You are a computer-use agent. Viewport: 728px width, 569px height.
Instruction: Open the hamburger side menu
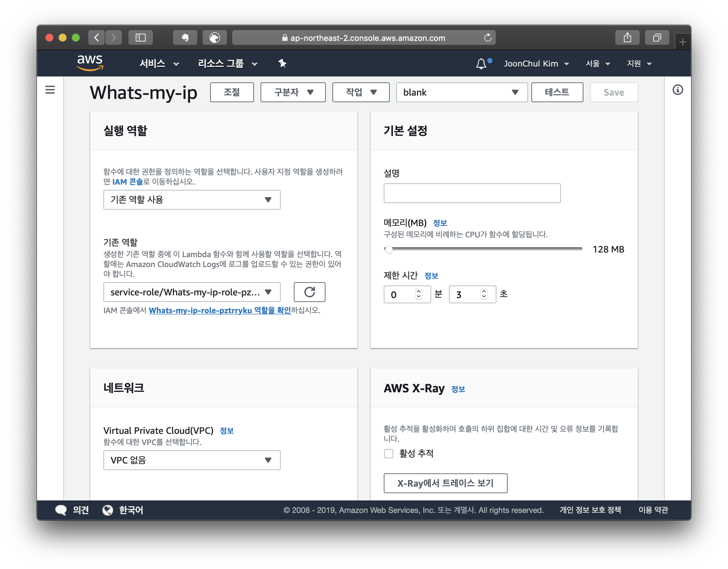point(50,90)
